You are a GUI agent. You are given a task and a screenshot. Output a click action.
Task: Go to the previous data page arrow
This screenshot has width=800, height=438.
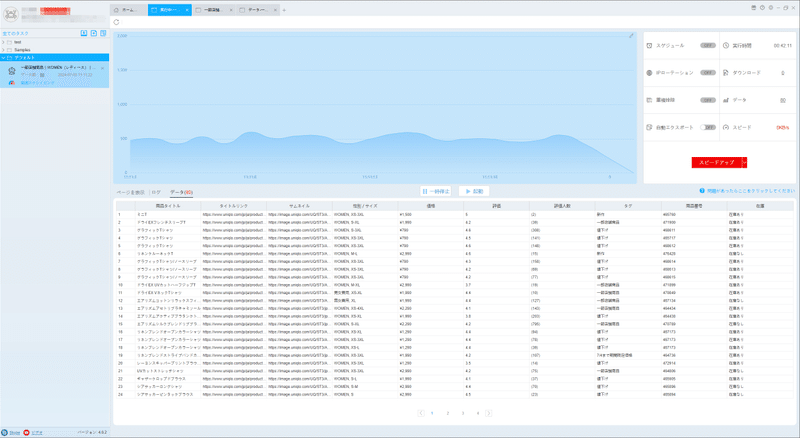tap(421, 413)
